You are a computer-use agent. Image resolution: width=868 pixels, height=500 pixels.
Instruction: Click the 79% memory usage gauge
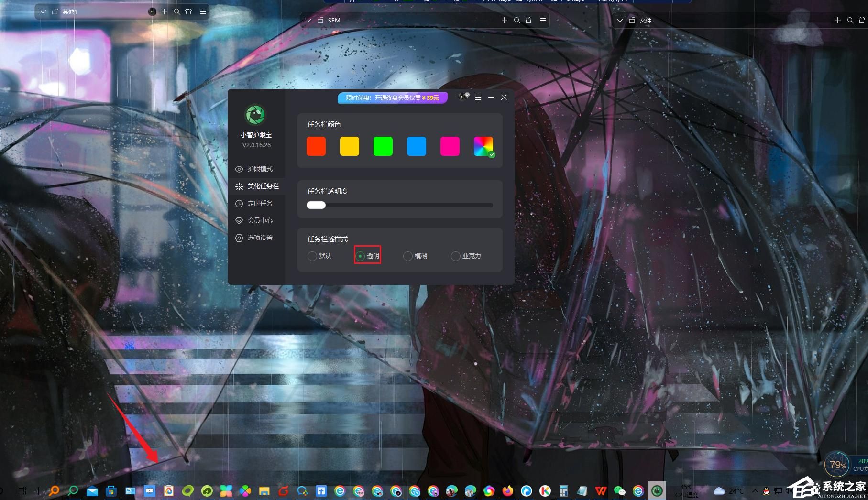pyautogui.click(x=837, y=464)
